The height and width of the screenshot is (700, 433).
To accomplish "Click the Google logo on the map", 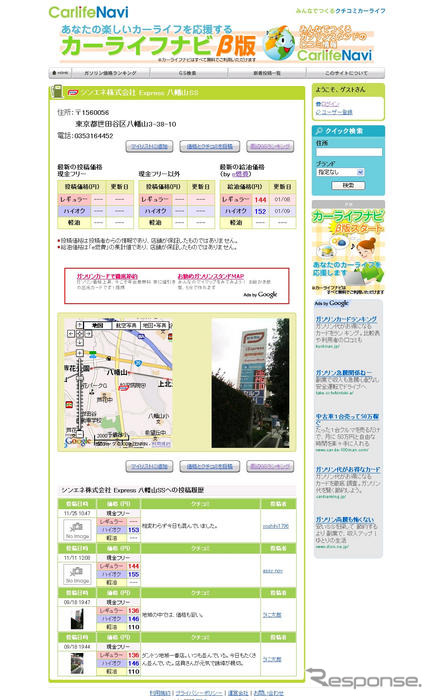I will pyautogui.click(x=78, y=441).
